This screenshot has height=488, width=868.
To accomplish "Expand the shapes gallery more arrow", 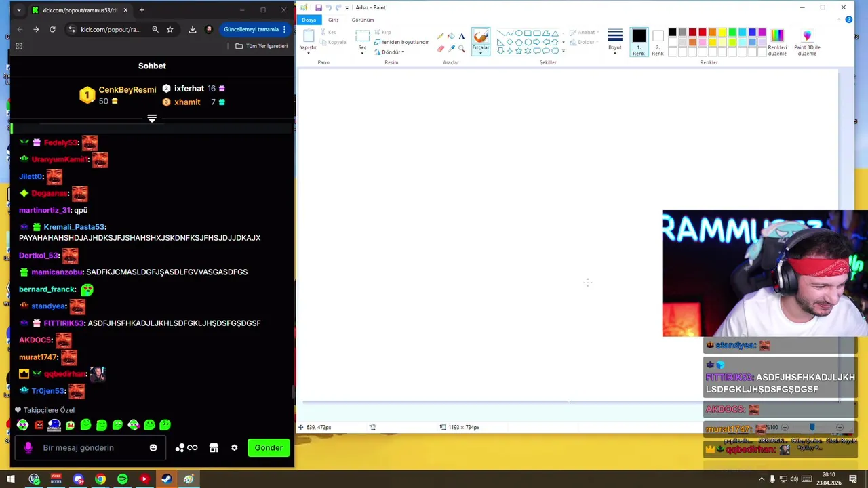I will [x=563, y=51].
